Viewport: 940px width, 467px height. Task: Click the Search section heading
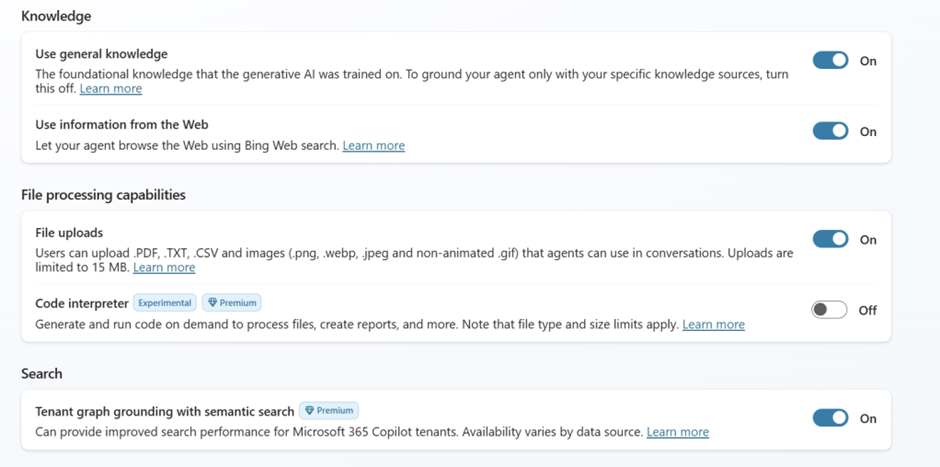(42, 373)
